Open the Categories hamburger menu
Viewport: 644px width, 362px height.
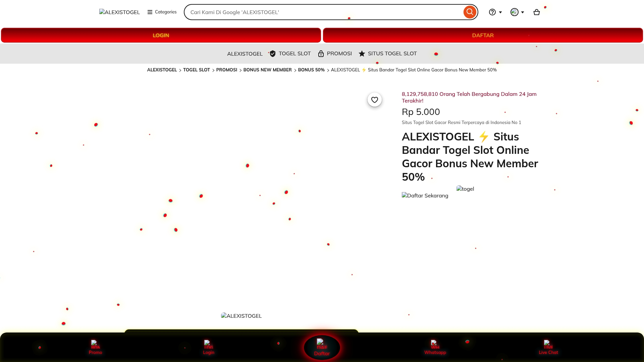coord(162,12)
